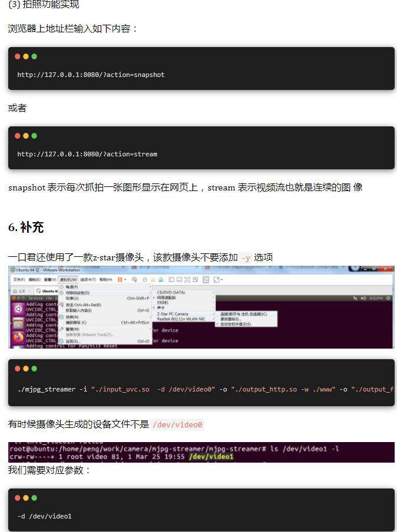Screen dimensions: 397x532
Task: Select 网络适配器 submenu item
Action: [184, 297]
